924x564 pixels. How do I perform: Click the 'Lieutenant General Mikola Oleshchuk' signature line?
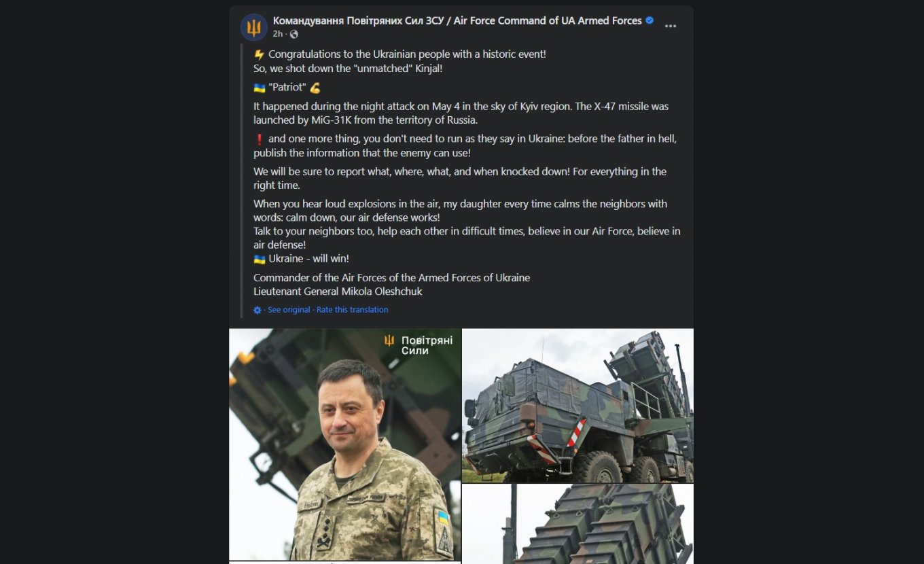click(338, 291)
